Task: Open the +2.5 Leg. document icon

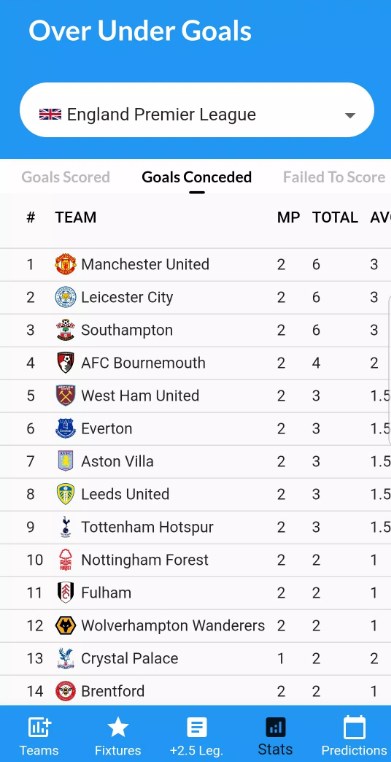Action: click(x=197, y=727)
